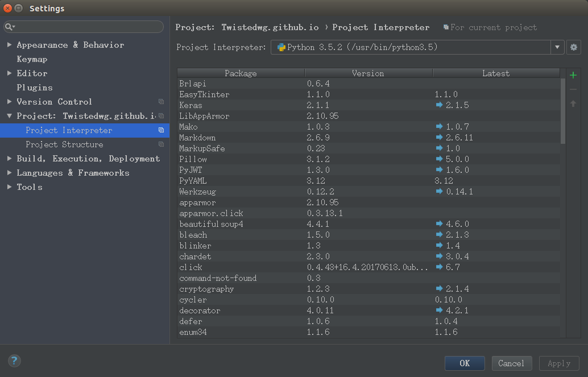The width and height of the screenshot is (588, 377).
Task: Select the PyJWT package row
Action: (368, 170)
